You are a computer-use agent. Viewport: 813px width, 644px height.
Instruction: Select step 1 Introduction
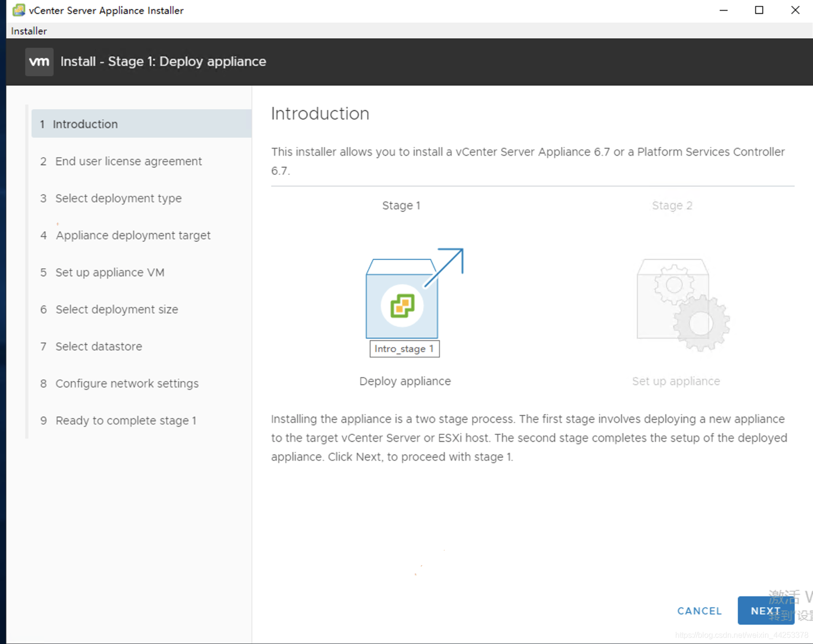[x=141, y=124]
